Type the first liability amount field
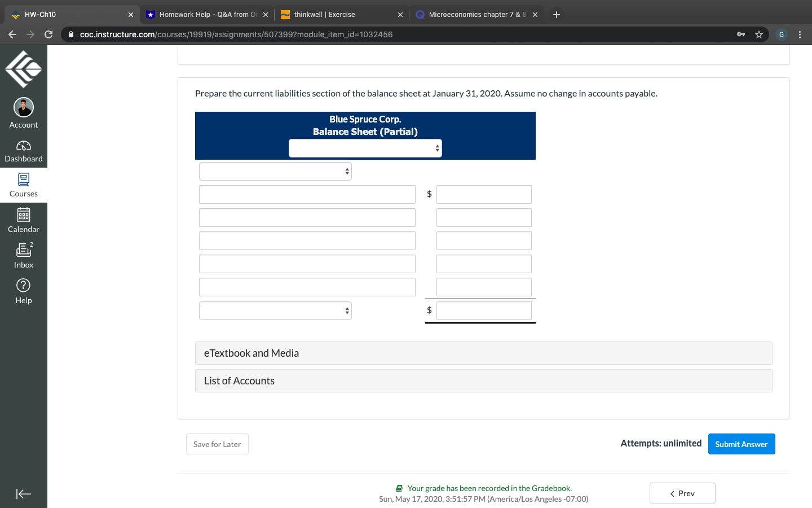This screenshot has height=508, width=812. (x=484, y=194)
